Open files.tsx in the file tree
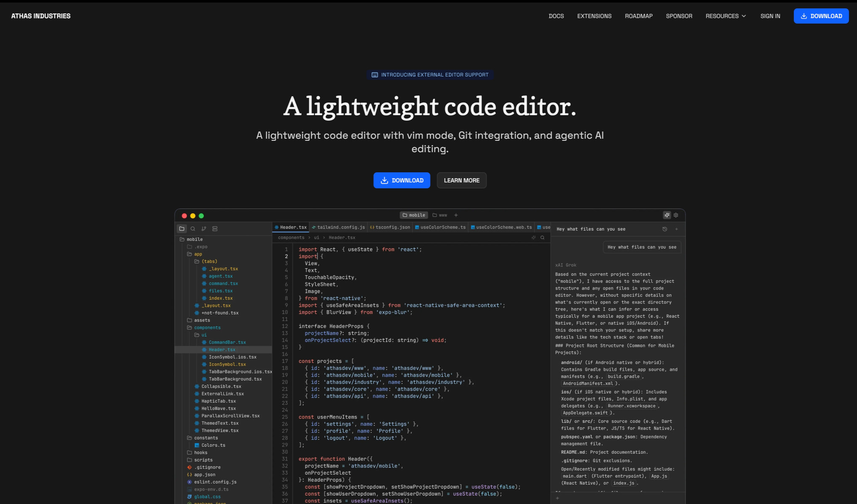The image size is (857, 504). 217,291
